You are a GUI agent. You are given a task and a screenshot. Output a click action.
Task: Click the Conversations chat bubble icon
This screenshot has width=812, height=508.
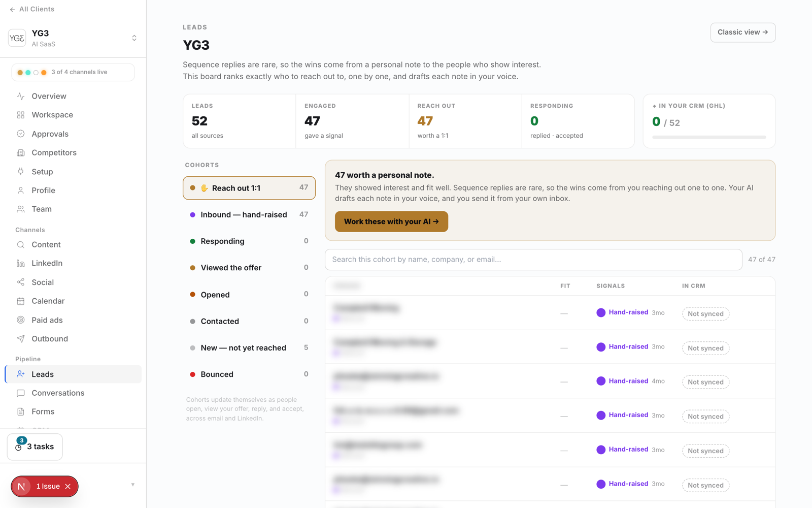pos(21,393)
